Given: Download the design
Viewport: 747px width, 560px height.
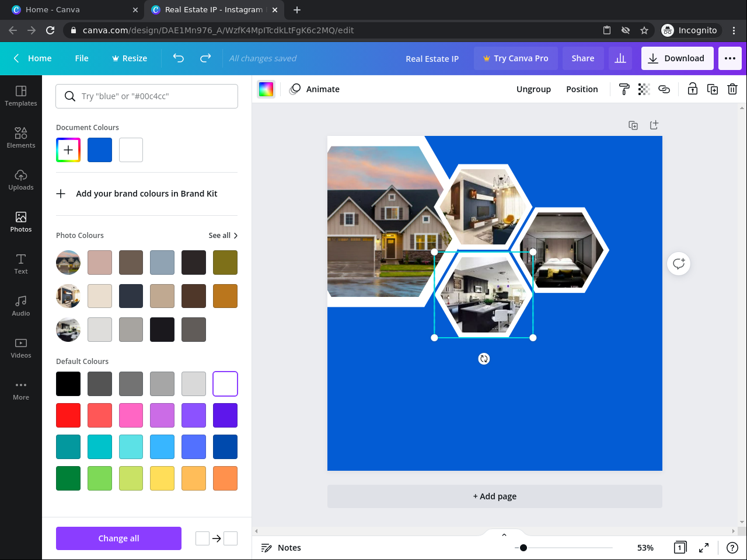Looking at the screenshot, I should (x=677, y=58).
